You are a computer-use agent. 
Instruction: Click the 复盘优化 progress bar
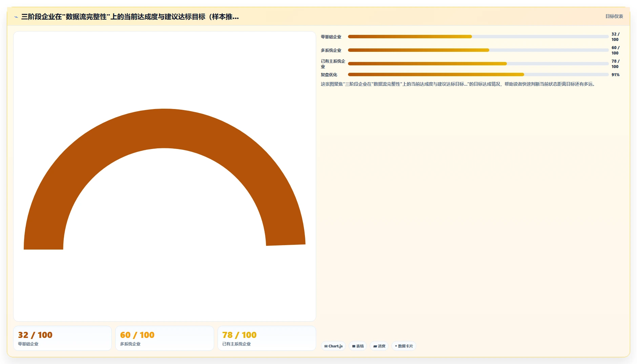pyautogui.click(x=478, y=74)
